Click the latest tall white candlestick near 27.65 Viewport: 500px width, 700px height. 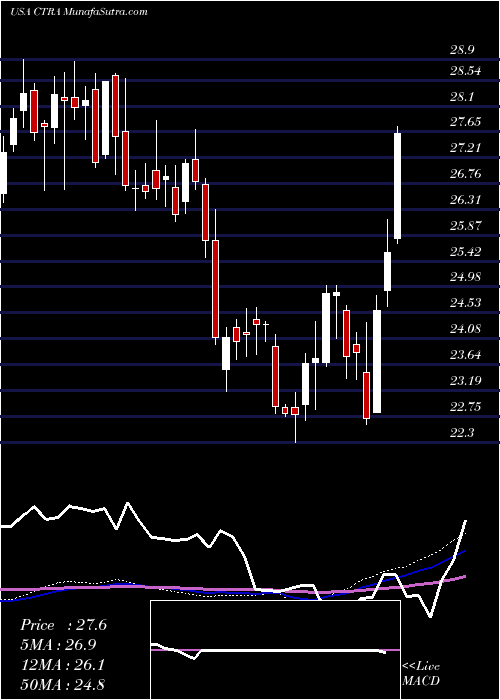point(397,186)
